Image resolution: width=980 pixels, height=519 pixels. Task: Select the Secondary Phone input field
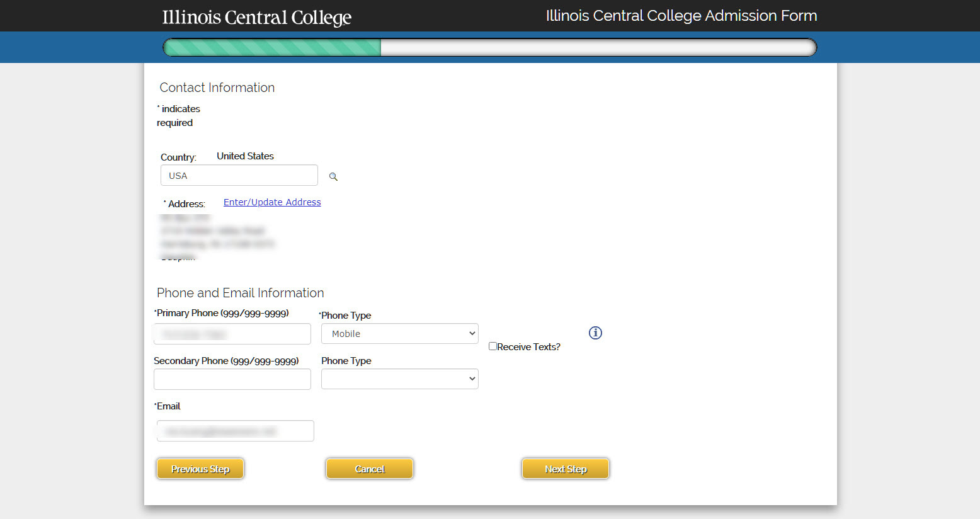coord(232,379)
